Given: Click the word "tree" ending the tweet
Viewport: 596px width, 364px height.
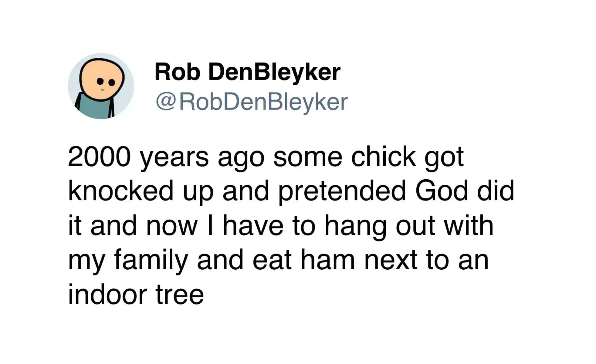Looking at the screenshot, I should pyautogui.click(x=180, y=295).
